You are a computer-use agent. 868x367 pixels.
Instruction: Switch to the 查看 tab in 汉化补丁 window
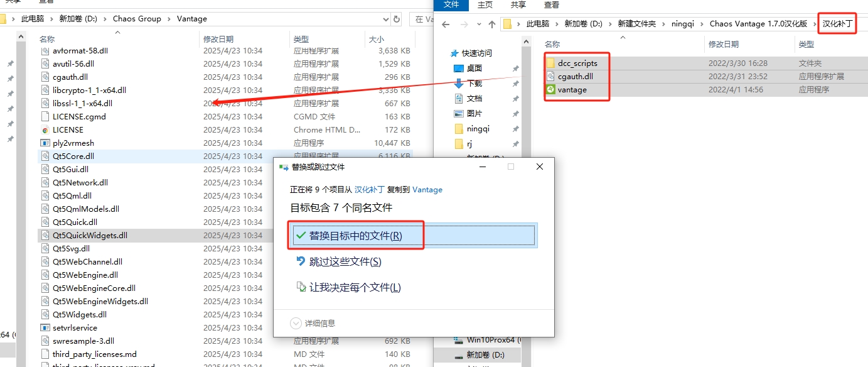tap(552, 5)
